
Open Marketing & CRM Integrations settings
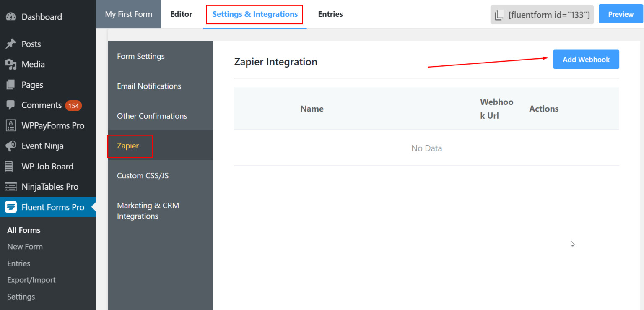[x=148, y=211]
